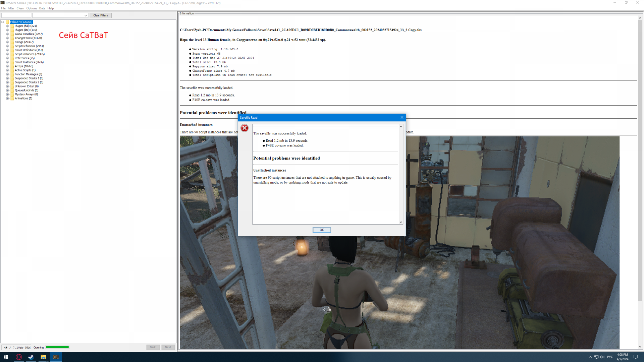644x362 pixels.
Task: Open the filter combo box dropdown
Action: pos(86,15)
